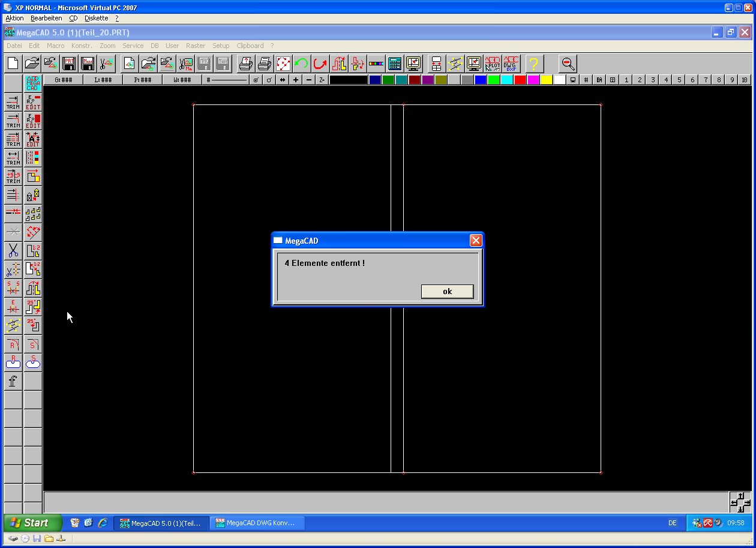Click the red redo arrow
756x548 pixels.
[x=320, y=63]
